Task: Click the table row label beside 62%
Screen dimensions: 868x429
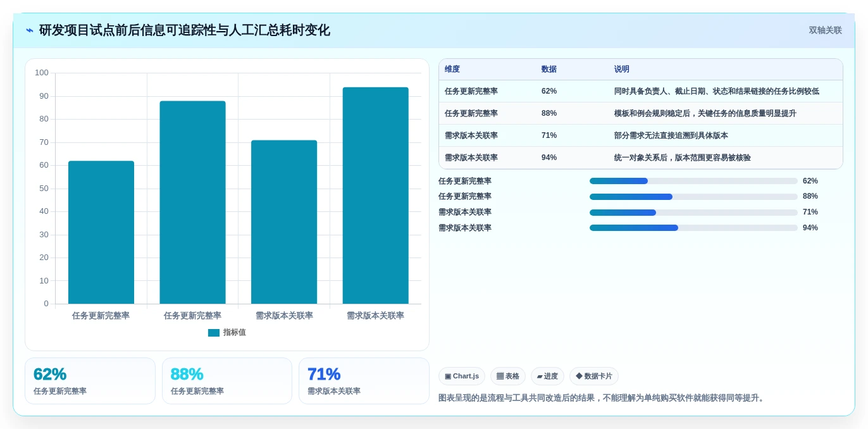Action: tap(471, 91)
